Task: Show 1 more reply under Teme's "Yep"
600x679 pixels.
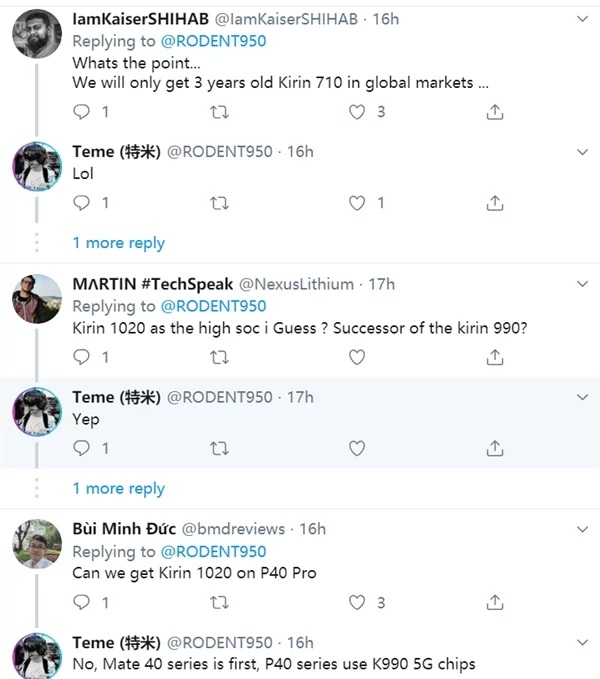Action: (x=119, y=488)
